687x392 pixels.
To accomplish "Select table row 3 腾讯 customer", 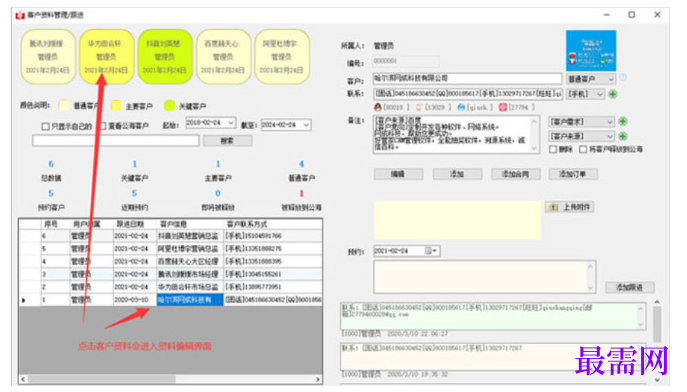I will pos(170,274).
